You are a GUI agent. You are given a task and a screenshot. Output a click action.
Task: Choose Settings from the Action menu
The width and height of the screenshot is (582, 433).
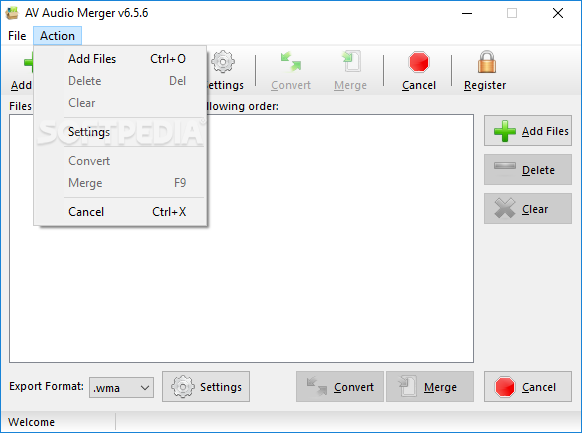click(120, 132)
